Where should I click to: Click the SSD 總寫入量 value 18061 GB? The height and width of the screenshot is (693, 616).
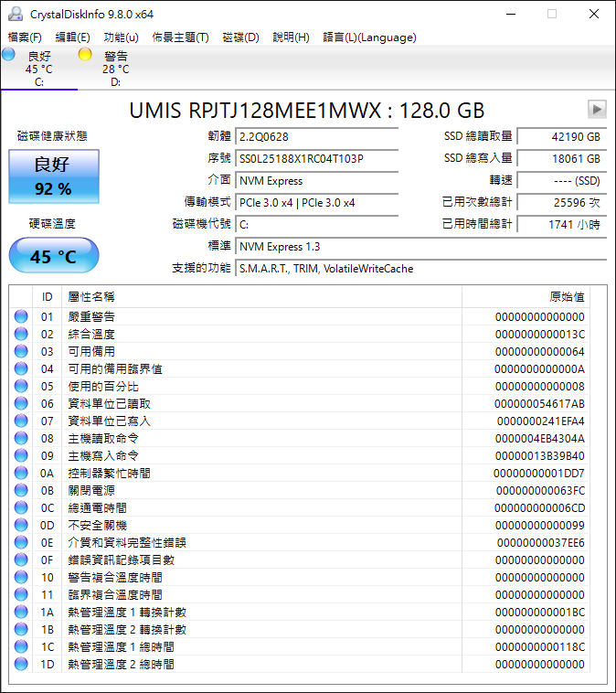(562, 159)
